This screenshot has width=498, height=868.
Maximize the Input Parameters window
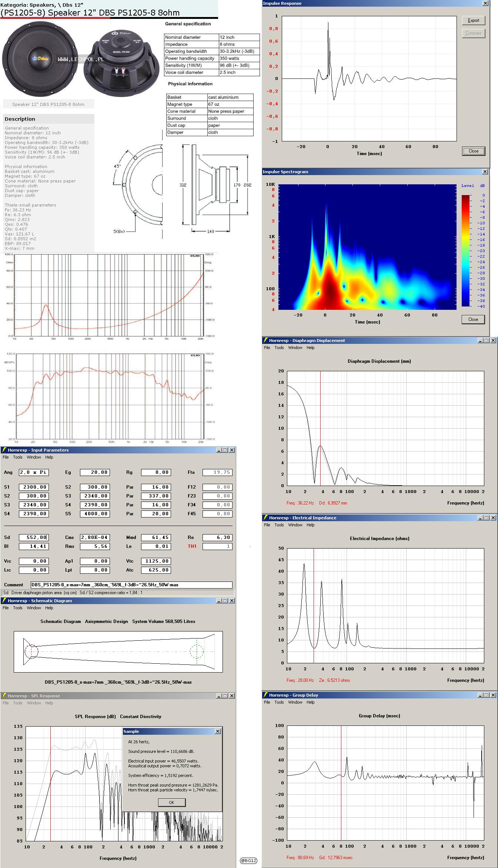pyautogui.click(x=225, y=450)
